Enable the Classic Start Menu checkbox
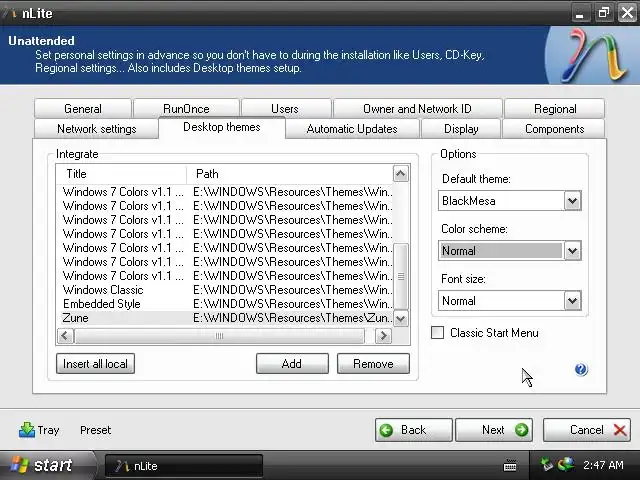Screen dimensions: 640x480 point(437,333)
